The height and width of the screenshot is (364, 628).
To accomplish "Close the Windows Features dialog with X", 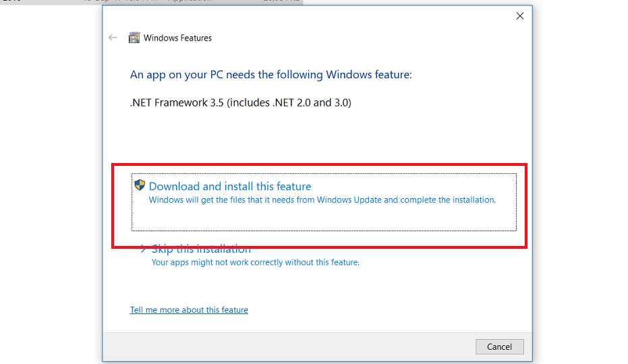I will pos(519,16).
